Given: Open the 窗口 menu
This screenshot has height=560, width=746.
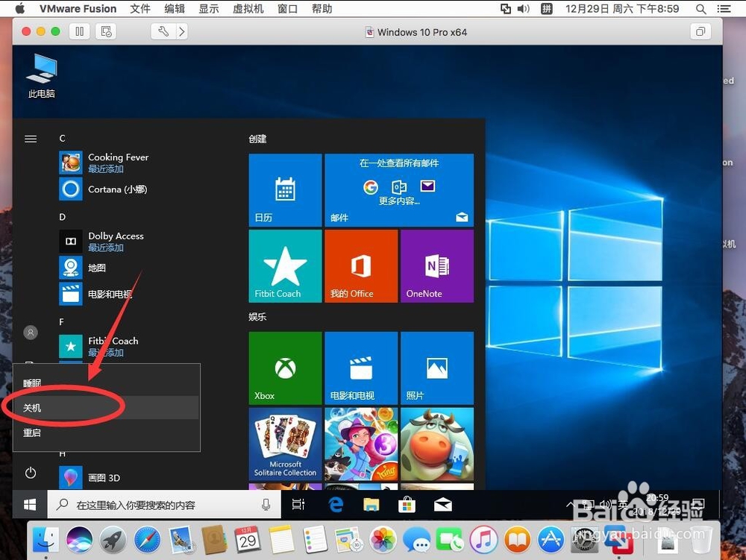Looking at the screenshot, I should click(287, 8).
